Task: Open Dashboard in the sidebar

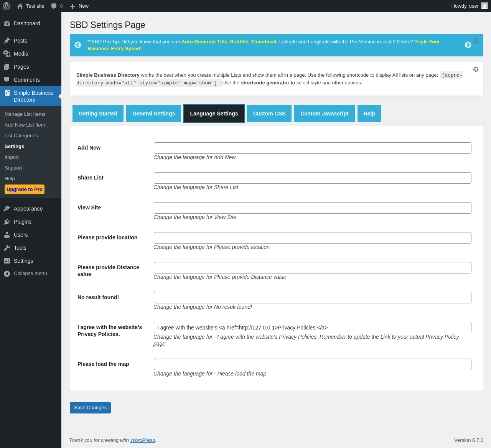Action: (27, 23)
